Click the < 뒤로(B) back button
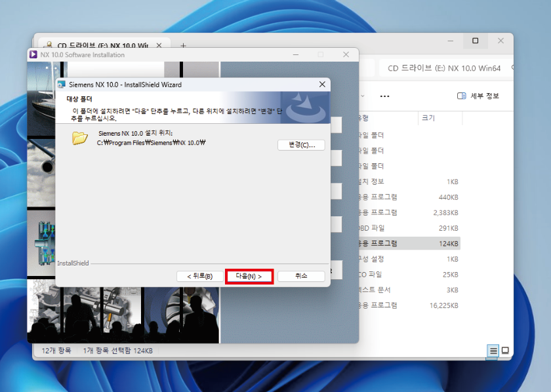The height and width of the screenshot is (392, 551). [199, 277]
